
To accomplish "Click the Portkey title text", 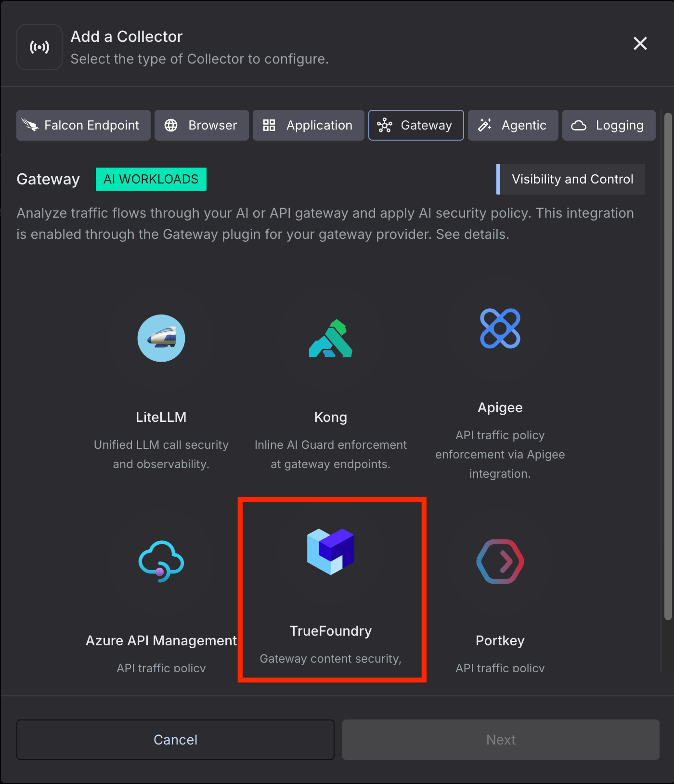I will click(x=500, y=640).
